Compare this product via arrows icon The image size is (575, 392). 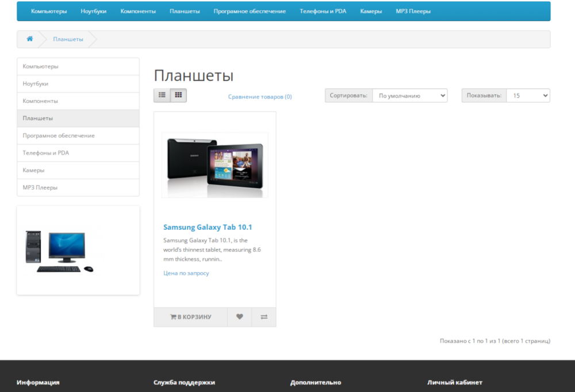(264, 317)
